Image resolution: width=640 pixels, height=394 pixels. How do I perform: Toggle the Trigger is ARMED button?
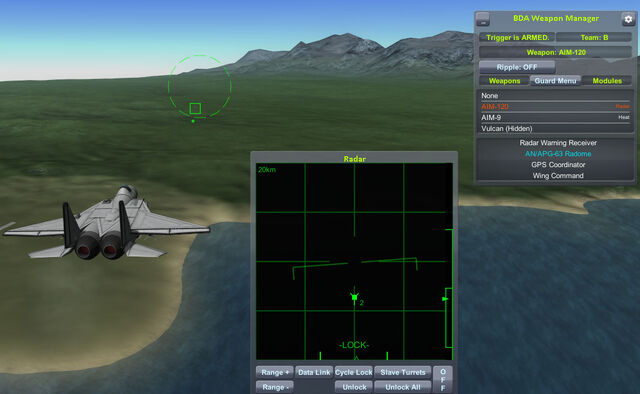coord(517,38)
